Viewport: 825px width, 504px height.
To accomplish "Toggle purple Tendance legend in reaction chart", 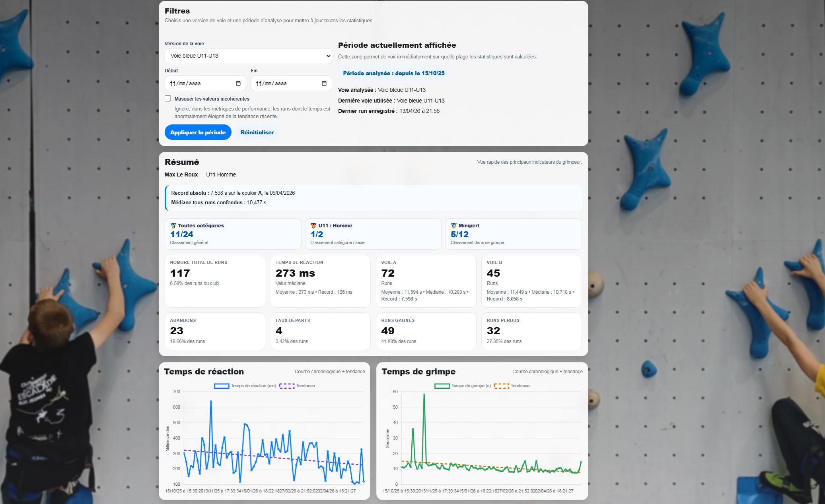I will (x=287, y=386).
